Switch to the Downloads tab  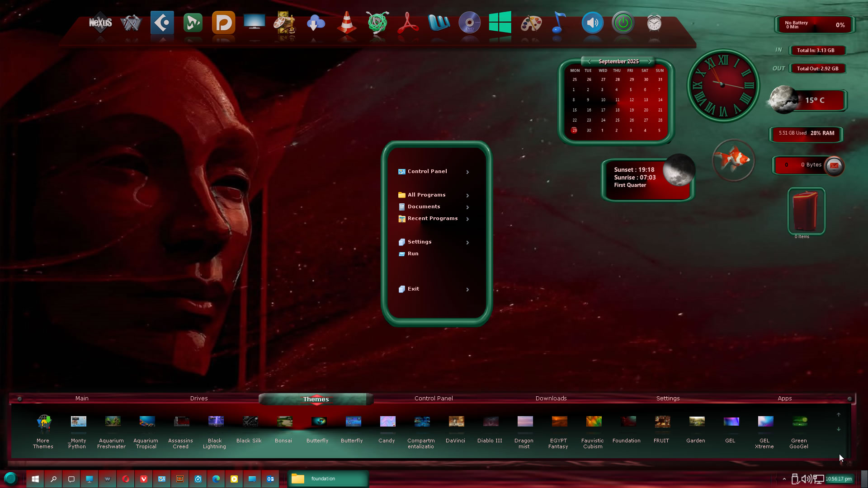(x=551, y=399)
